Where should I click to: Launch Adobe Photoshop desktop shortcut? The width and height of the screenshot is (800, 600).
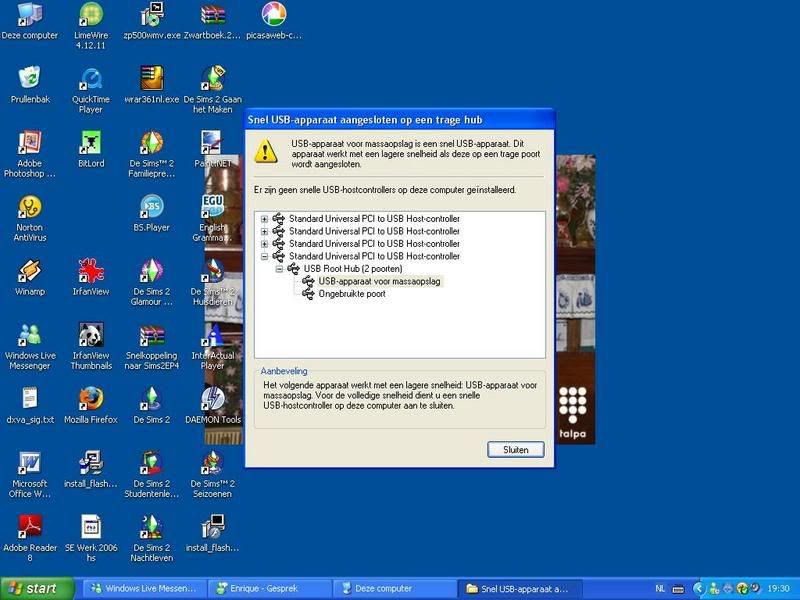tap(30, 154)
